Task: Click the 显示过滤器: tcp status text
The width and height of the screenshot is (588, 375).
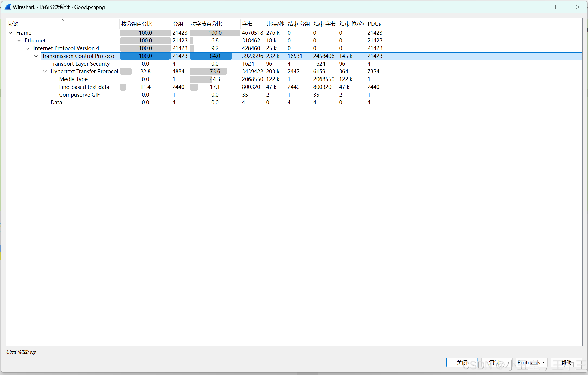Action: (21, 352)
